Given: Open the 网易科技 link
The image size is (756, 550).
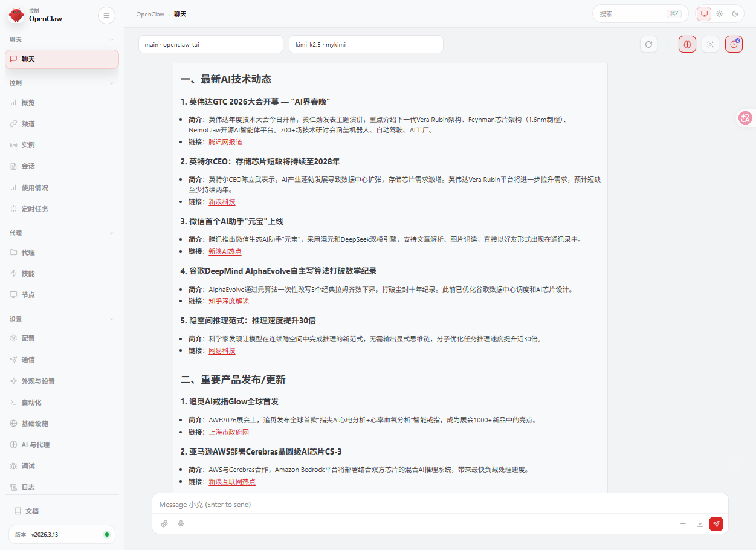Looking at the screenshot, I should point(222,351).
